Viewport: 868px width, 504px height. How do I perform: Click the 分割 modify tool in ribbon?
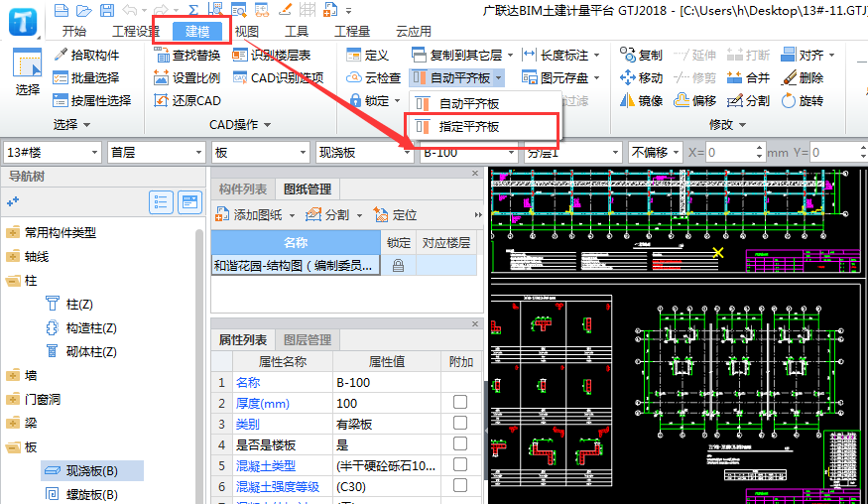pyautogui.click(x=748, y=100)
